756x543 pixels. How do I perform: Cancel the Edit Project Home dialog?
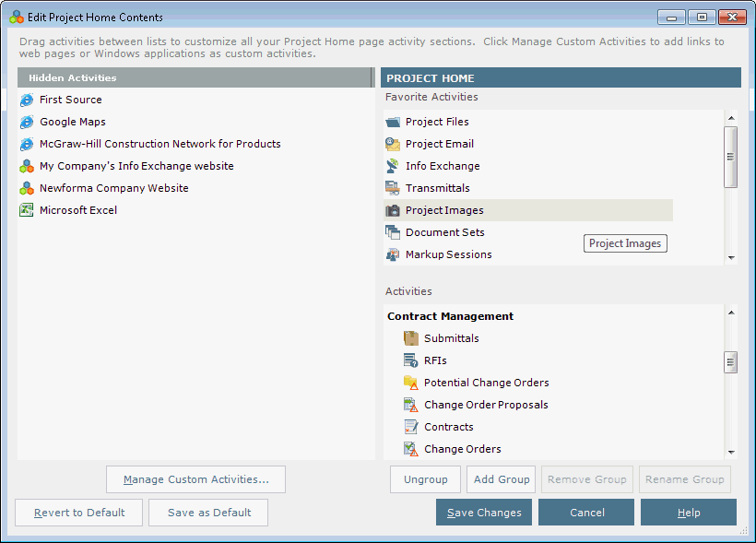586,513
